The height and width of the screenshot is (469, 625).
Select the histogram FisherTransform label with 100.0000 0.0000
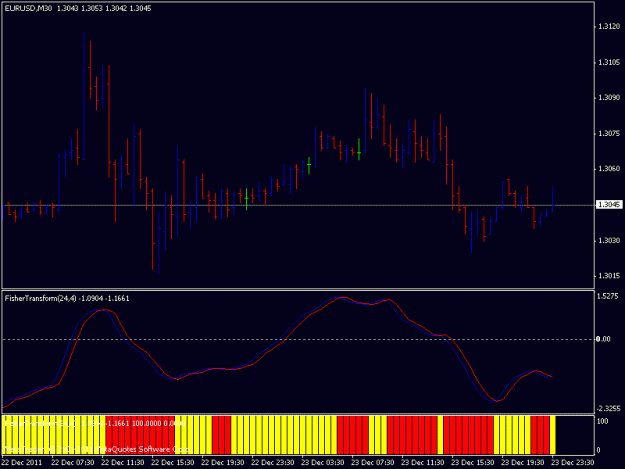[95, 423]
